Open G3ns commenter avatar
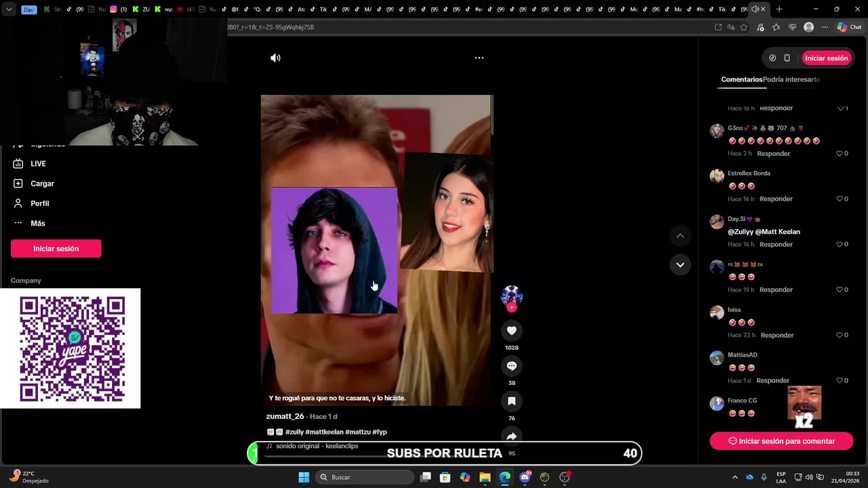 (x=717, y=131)
